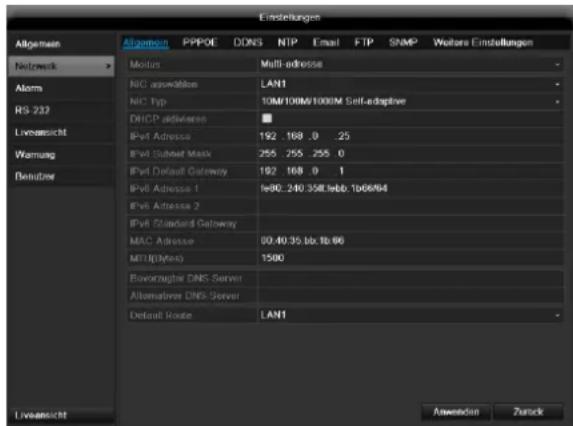Screen dimensions: 573x426
Task: Switch to the DDNS tab
Action: pyautogui.click(x=248, y=42)
